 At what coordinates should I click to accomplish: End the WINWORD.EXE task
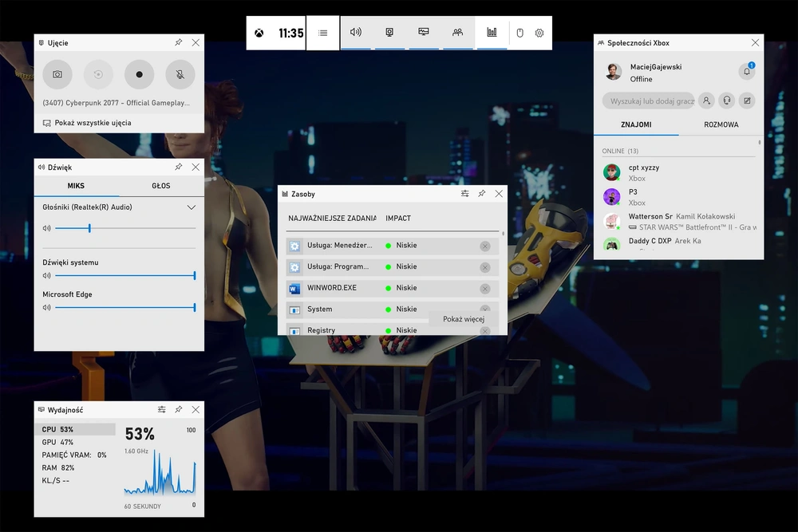tap(485, 289)
